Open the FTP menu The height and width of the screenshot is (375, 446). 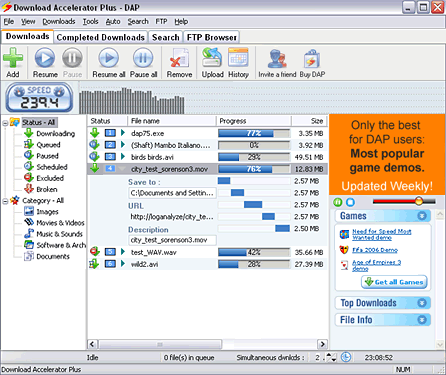pos(161,22)
